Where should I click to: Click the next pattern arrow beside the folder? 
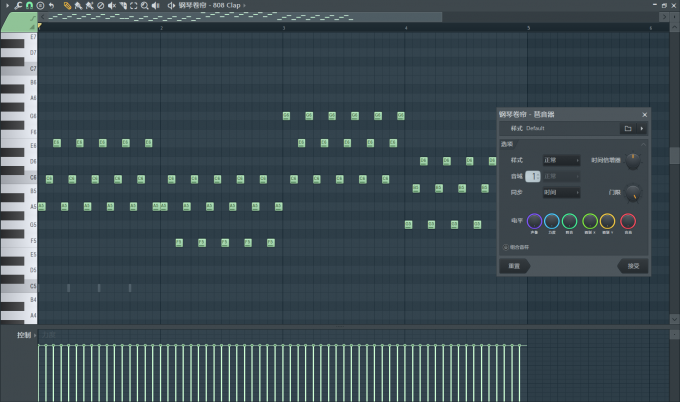[641, 128]
